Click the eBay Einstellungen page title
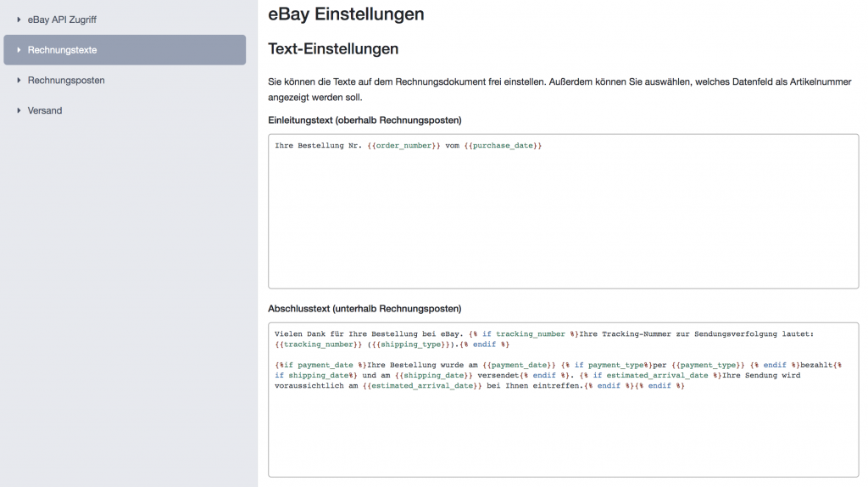The width and height of the screenshot is (868, 487). pyautogui.click(x=346, y=14)
